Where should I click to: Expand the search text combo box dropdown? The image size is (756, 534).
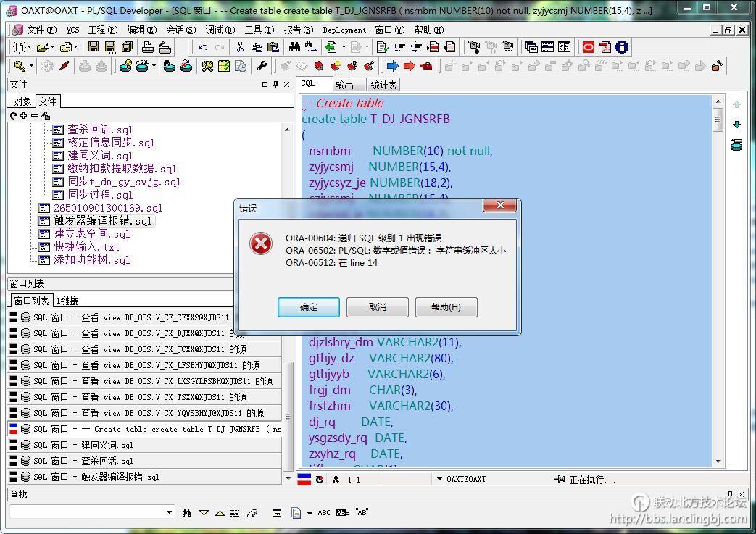(170, 513)
